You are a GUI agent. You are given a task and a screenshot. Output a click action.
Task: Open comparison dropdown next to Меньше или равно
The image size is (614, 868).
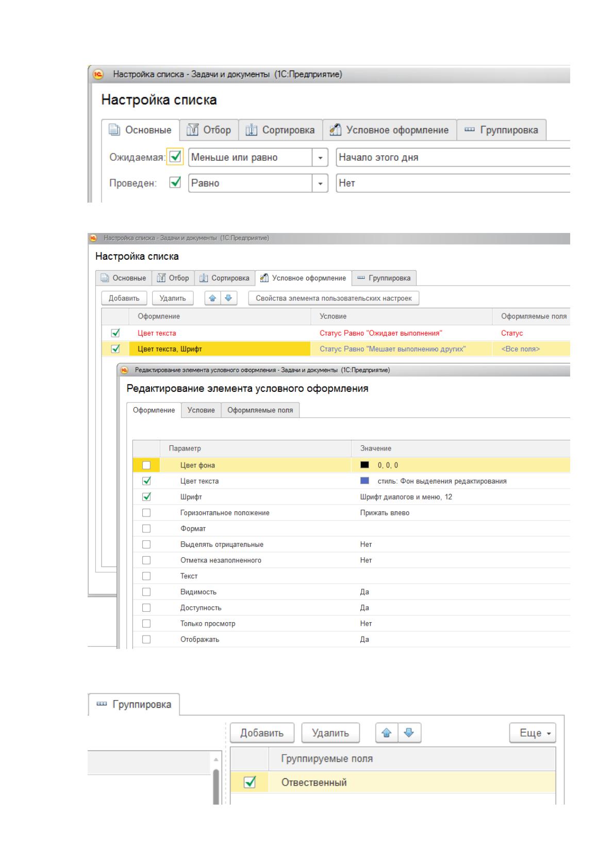pos(320,158)
